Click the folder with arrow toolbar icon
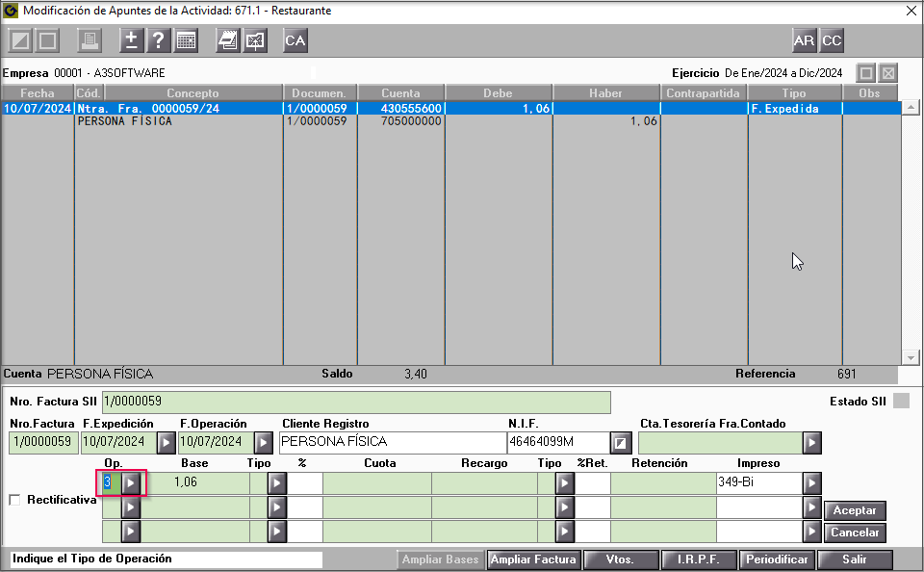 coord(254,40)
